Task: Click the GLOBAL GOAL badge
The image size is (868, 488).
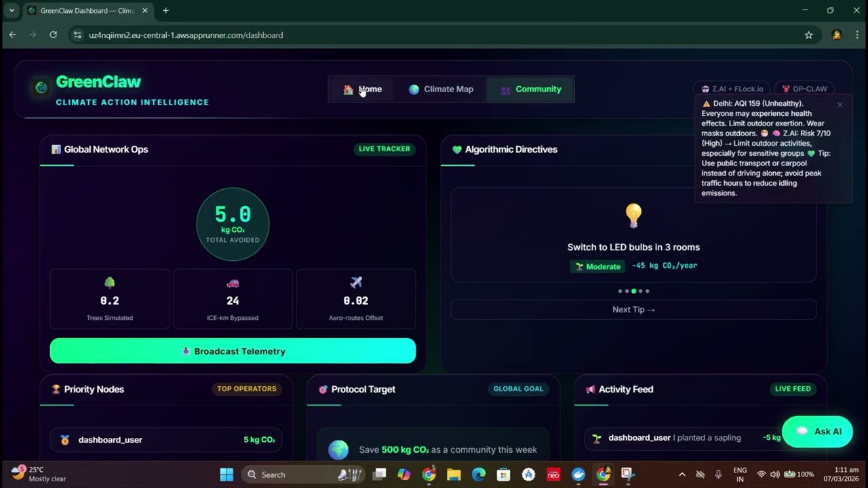Action: point(519,389)
